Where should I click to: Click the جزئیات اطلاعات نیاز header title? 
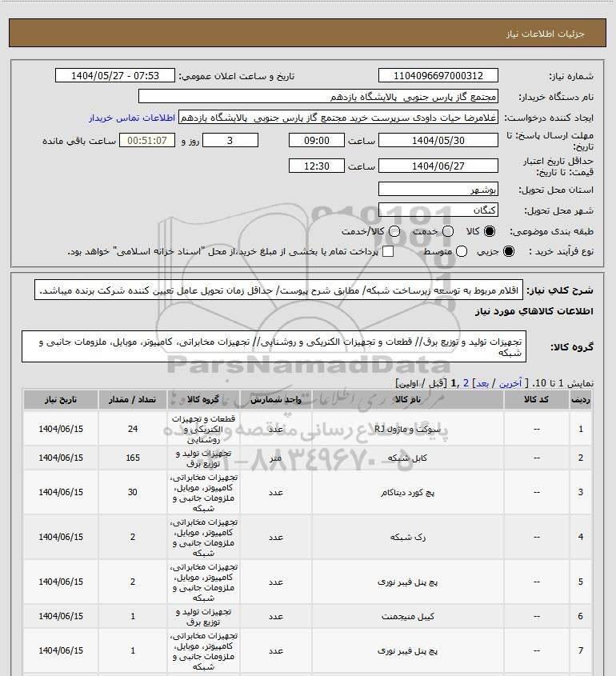546,34
